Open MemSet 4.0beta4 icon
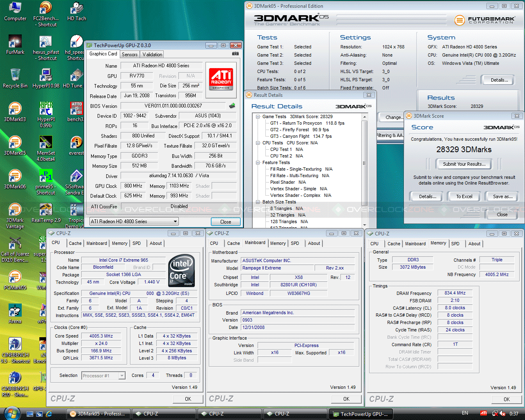 tap(46, 148)
